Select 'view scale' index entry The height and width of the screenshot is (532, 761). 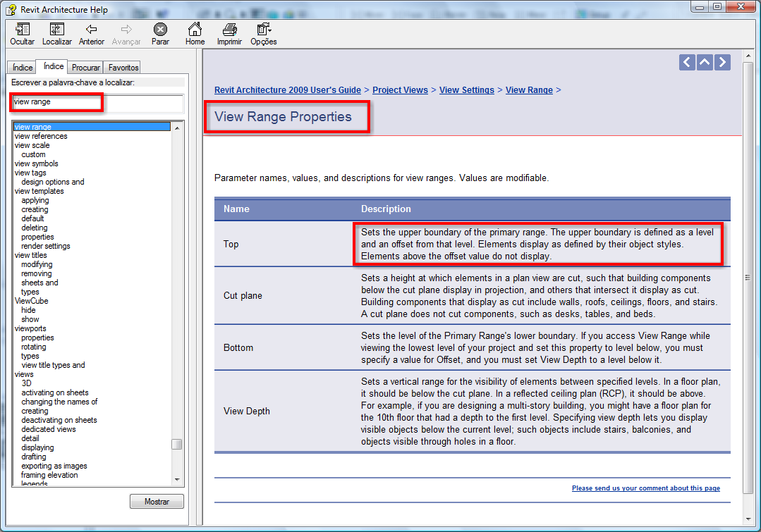(32, 145)
